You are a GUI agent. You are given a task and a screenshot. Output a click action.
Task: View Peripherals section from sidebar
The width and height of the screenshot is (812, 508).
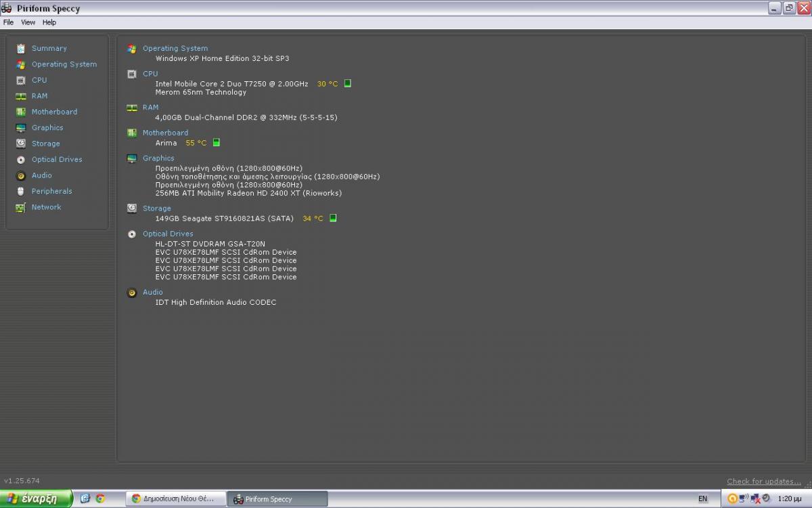point(51,191)
